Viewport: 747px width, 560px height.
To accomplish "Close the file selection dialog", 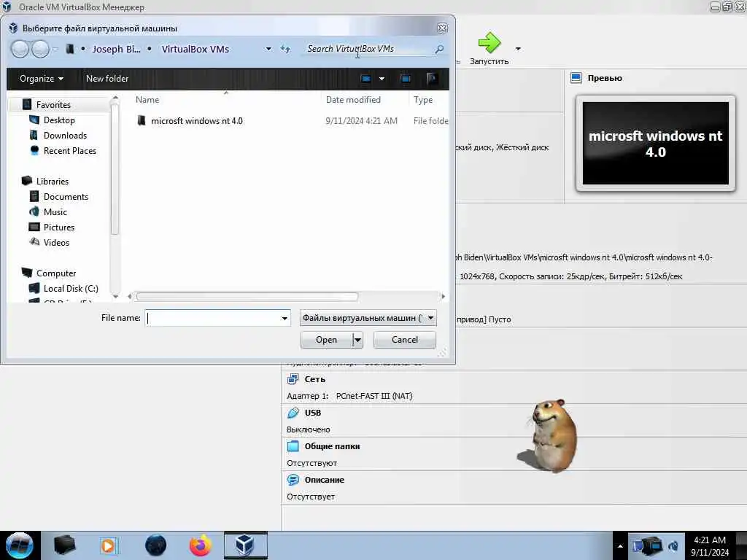I will coord(442,28).
